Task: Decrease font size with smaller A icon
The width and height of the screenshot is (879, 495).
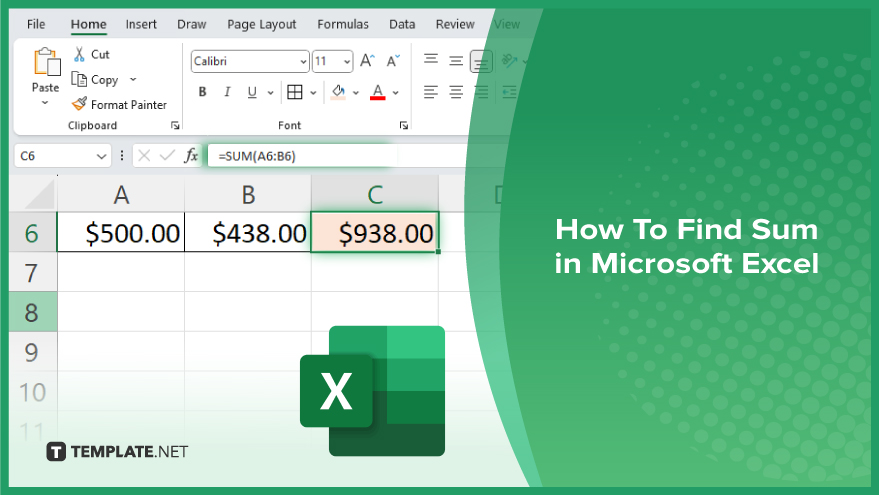Action: pyautogui.click(x=393, y=61)
